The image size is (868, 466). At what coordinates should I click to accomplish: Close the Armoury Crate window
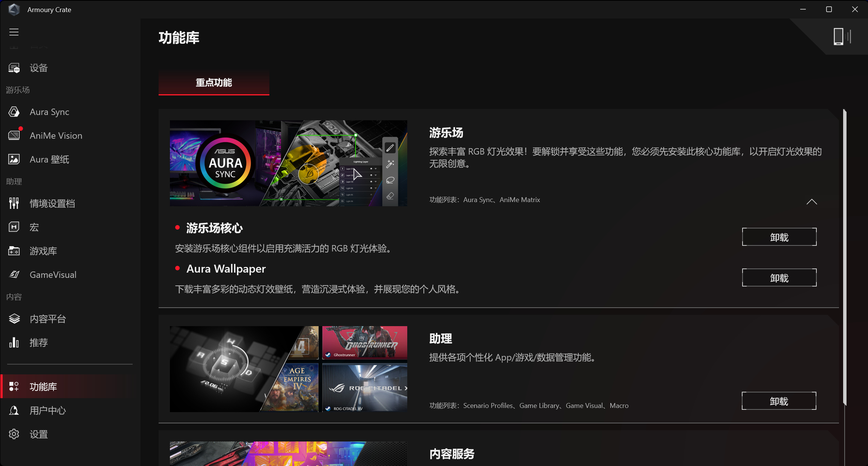click(x=855, y=9)
